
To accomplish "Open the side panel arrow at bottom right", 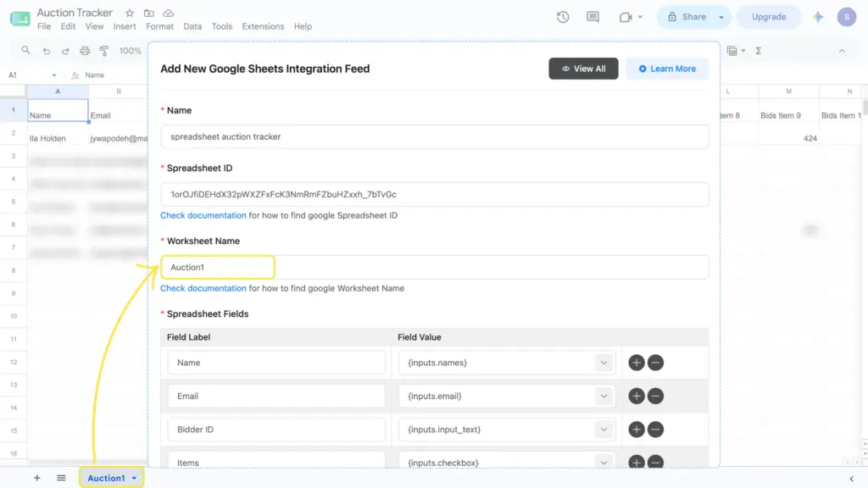I will pyautogui.click(x=851, y=479).
